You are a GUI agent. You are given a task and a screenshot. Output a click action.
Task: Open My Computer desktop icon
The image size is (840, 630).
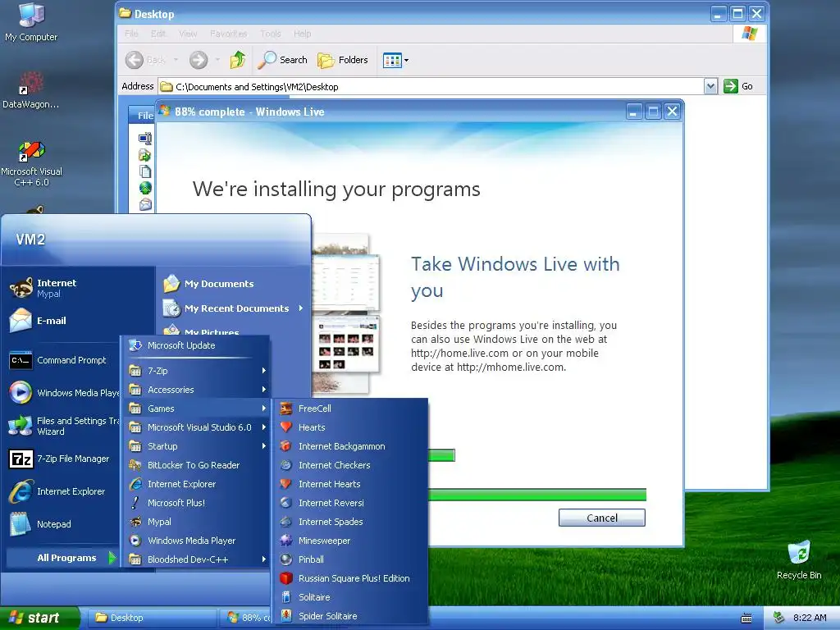[31, 22]
